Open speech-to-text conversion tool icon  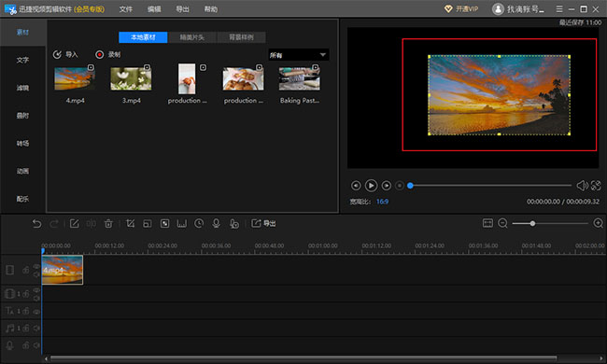233,224
